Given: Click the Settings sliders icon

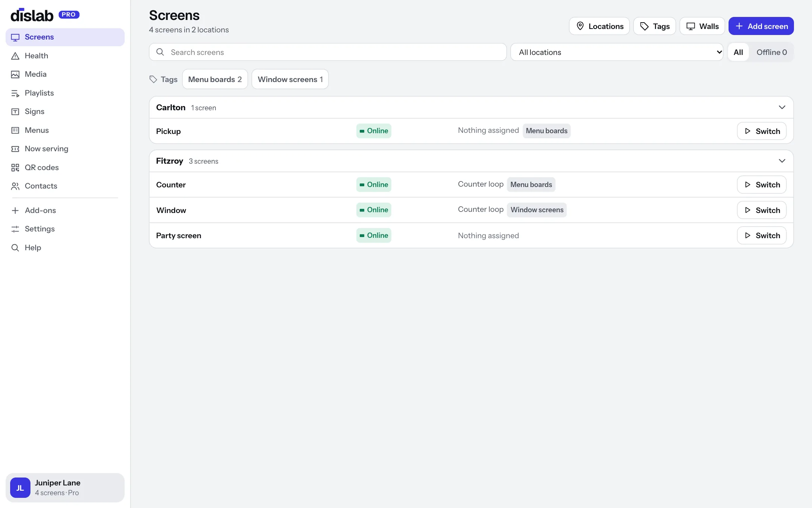Looking at the screenshot, I should tap(15, 229).
